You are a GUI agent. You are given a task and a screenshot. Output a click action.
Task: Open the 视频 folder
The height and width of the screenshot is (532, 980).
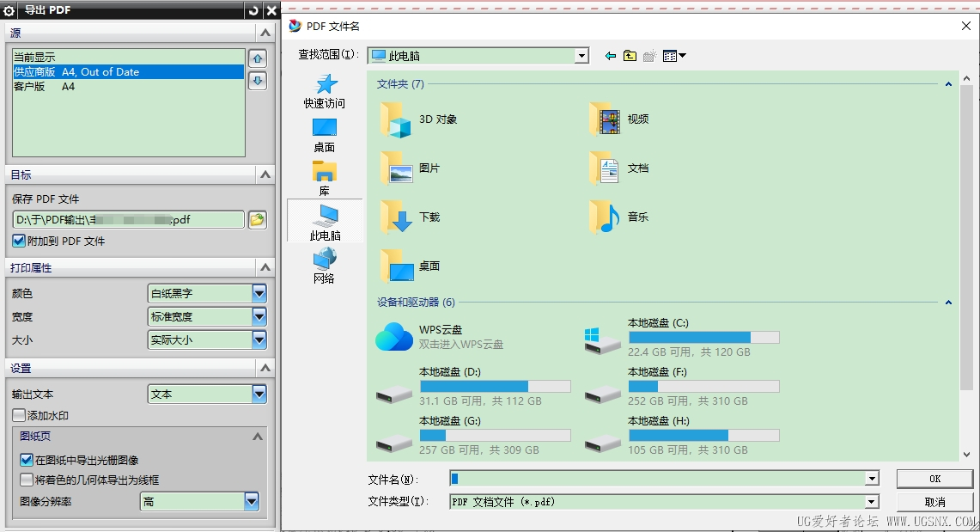pyautogui.click(x=618, y=119)
